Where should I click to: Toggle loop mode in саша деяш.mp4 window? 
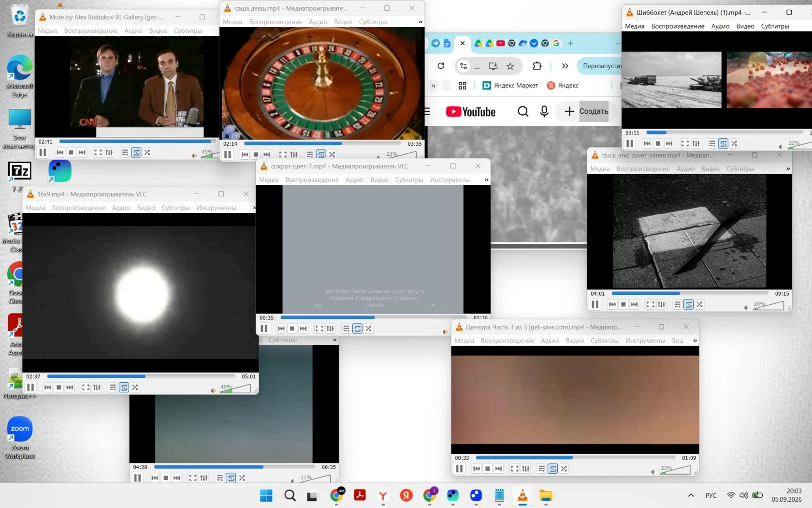[x=321, y=154]
